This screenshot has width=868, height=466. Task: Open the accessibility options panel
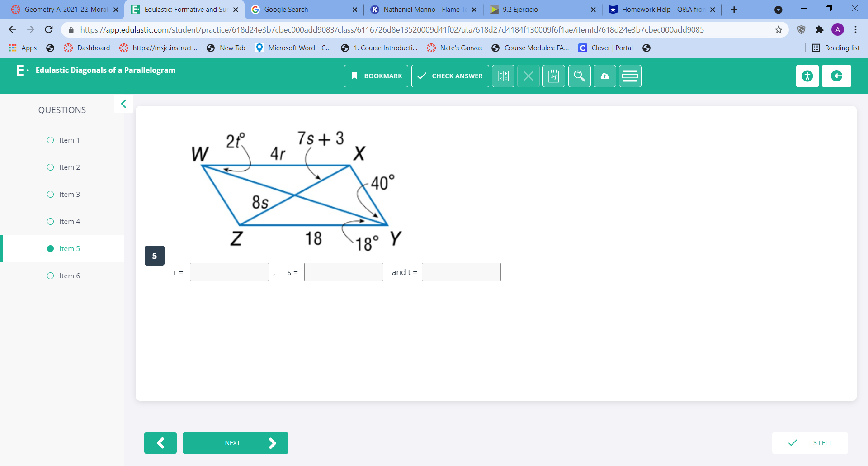807,76
